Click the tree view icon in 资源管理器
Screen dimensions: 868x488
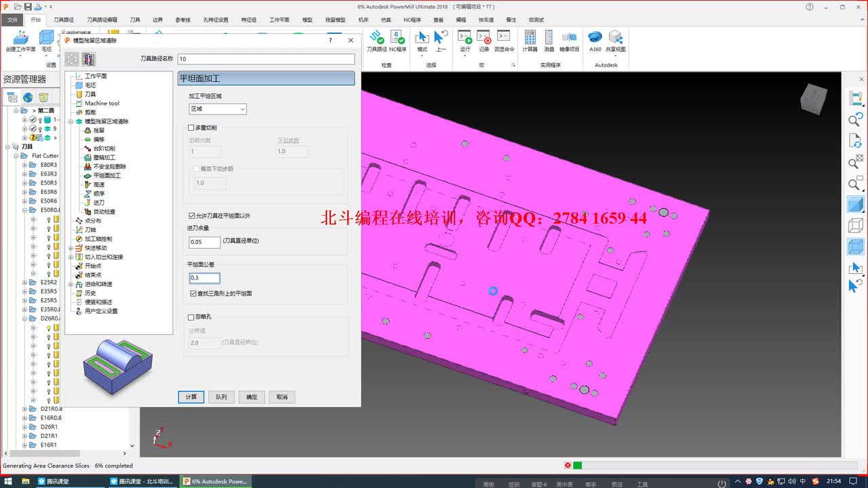point(12,98)
